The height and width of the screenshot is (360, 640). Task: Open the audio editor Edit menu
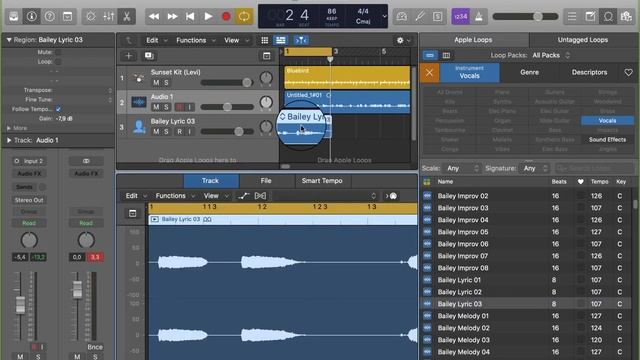(135, 196)
